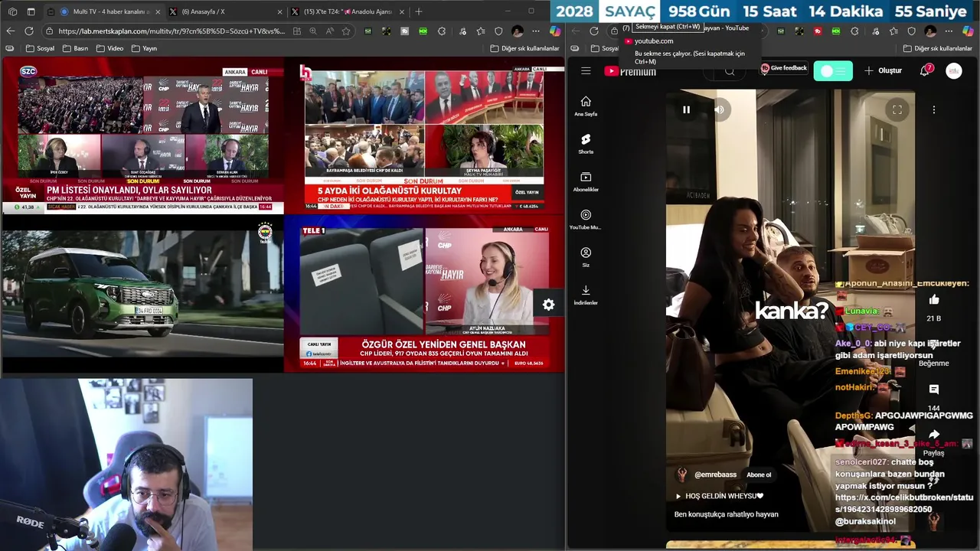Image resolution: width=980 pixels, height=551 pixels.
Task: Open the YouTube account avatar
Action: click(x=954, y=70)
